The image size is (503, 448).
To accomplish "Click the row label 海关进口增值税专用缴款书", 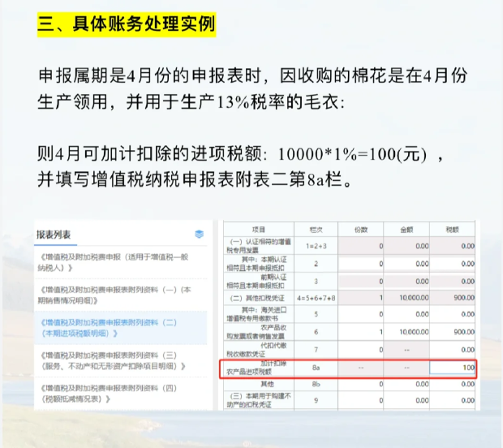I will (256, 314).
